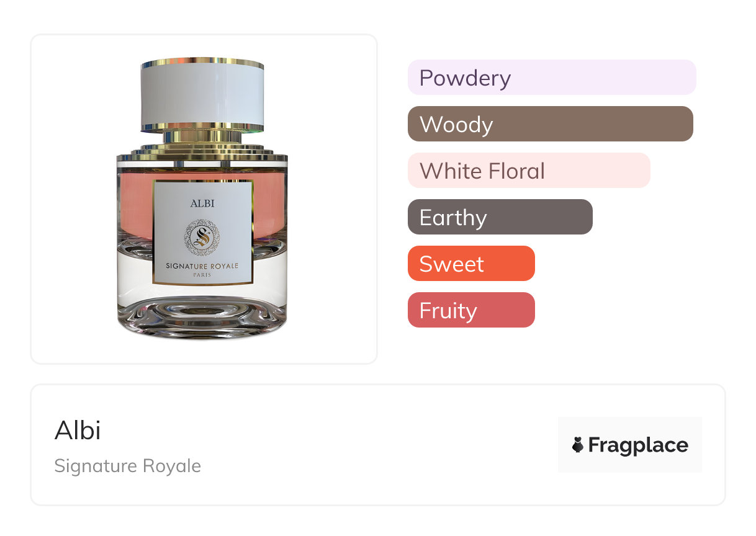756x536 pixels.
Task: Click the SIGNATURE ROYALE text on bottle
Action: coord(202,266)
